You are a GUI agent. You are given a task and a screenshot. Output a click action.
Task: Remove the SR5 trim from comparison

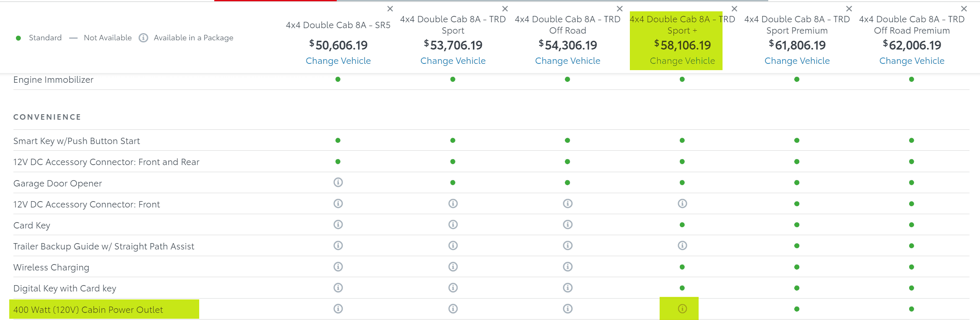pyautogui.click(x=390, y=9)
